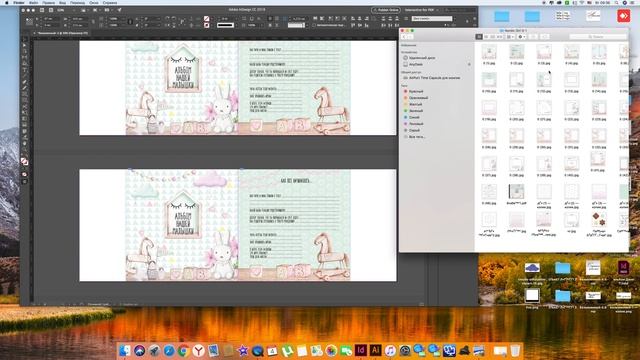The height and width of the screenshot is (360, 640).
Task: Click the Rotate 90° clockwise icon
Action: (x=167, y=18)
